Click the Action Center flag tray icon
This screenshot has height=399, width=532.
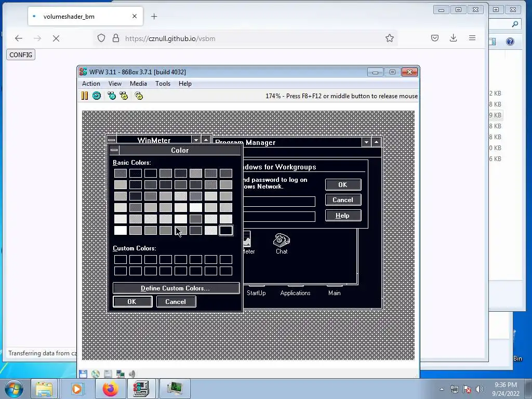[467, 389]
